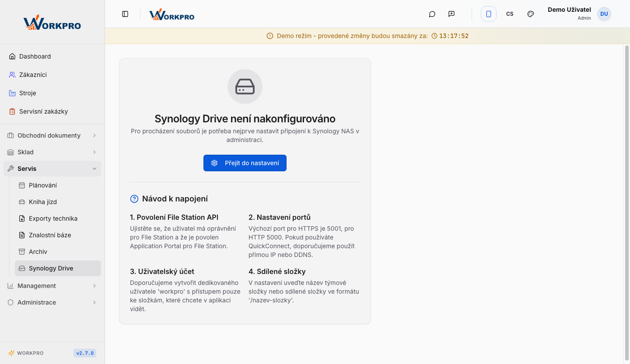This screenshot has width=630, height=364.
Task: Collapse the Servis section chevron
Action: tap(94, 169)
